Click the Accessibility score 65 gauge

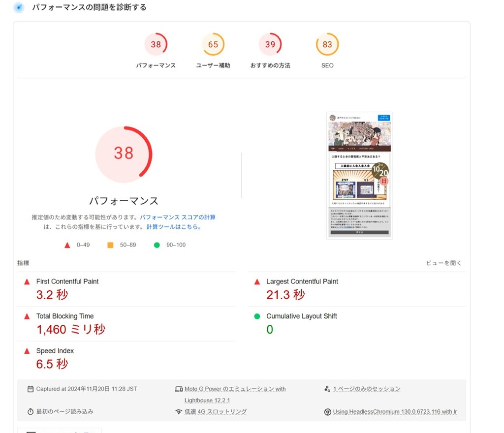(213, 44)
